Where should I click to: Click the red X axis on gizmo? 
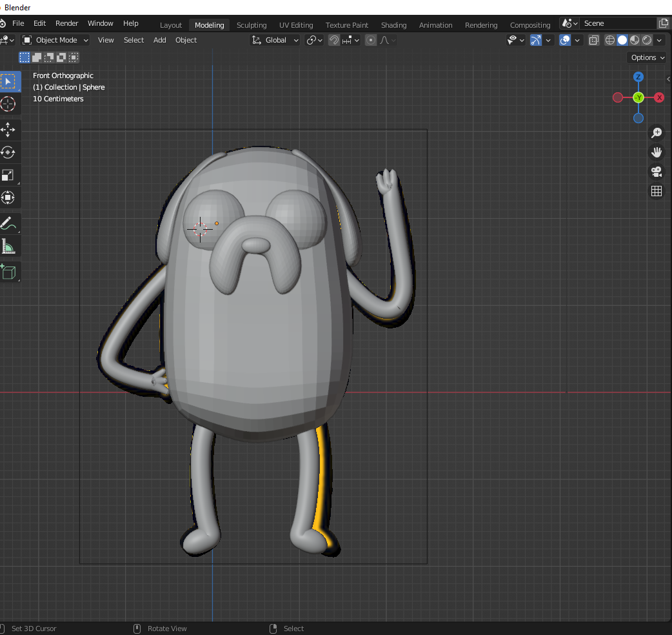(659, 97)
